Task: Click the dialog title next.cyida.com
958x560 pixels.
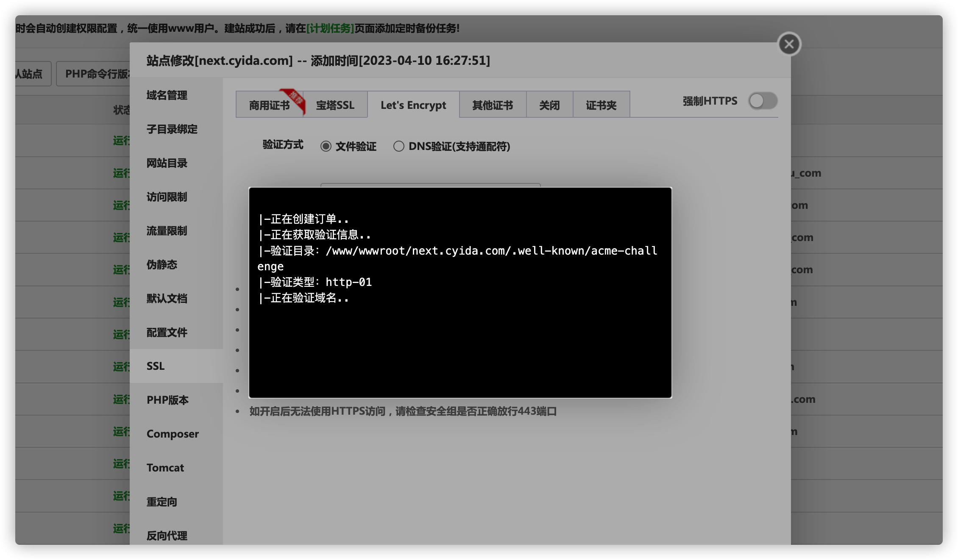Action: (318, 61)
